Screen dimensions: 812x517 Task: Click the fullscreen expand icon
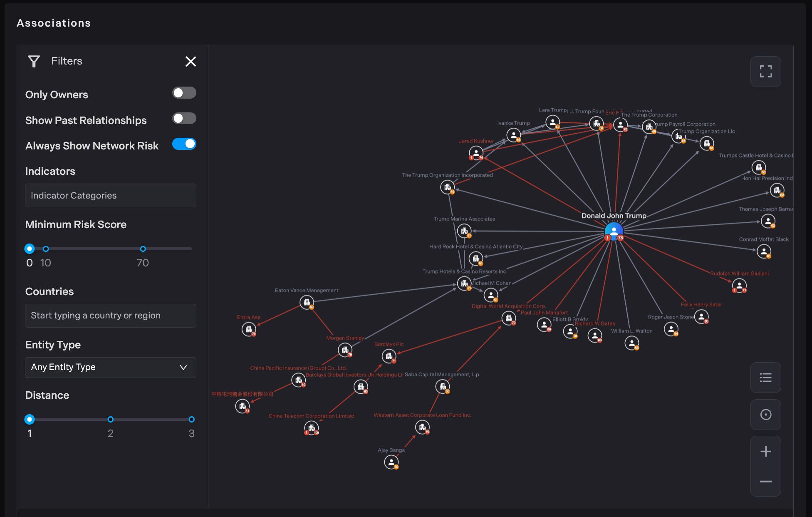click(x=765, y=72)
